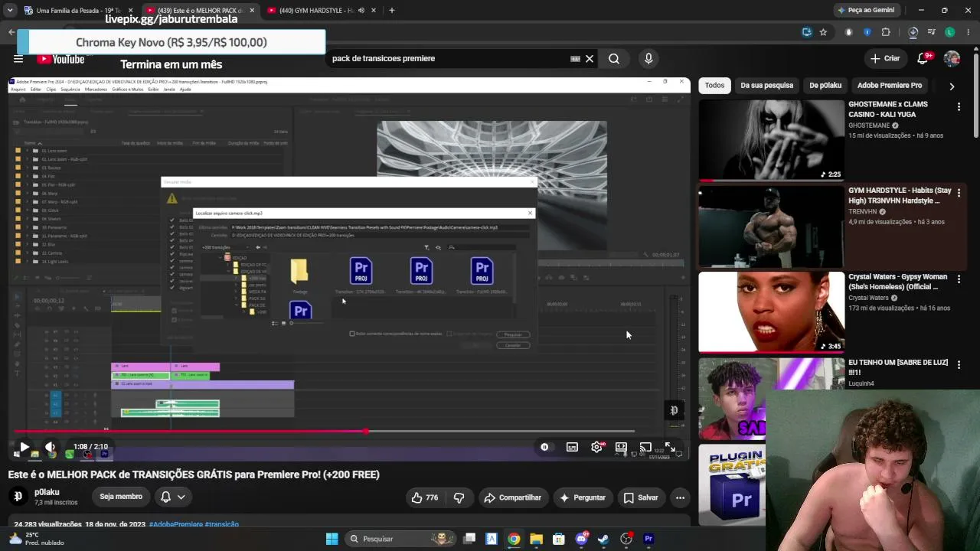
Task: Open Windows Start menu
Action: [332, 539]
